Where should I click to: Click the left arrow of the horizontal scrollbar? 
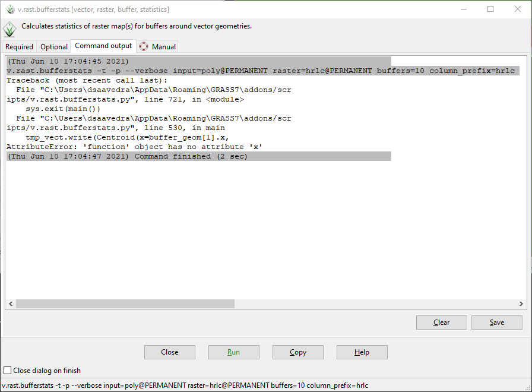pyautogui.click(x=11, y=304)
